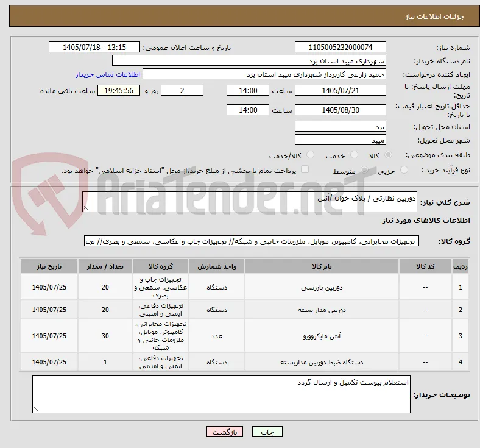Screen dimensions: 480x448
Task: Open the اطلاعات تماس خریدار link
Action: 108,74
